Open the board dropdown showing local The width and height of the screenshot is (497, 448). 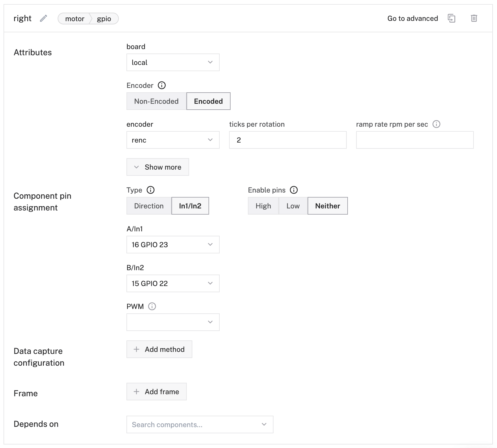coord(173,62)
